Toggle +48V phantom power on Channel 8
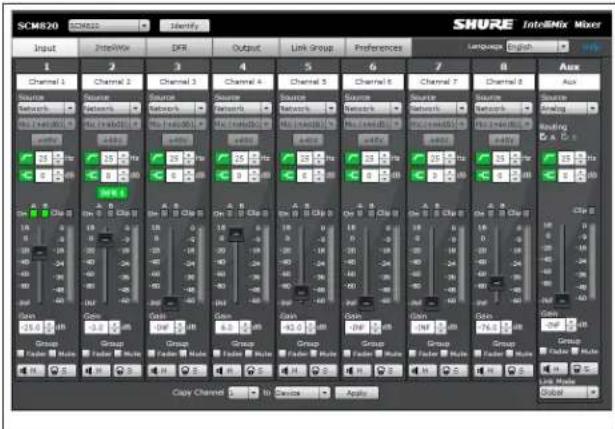 tap(504, 140)
